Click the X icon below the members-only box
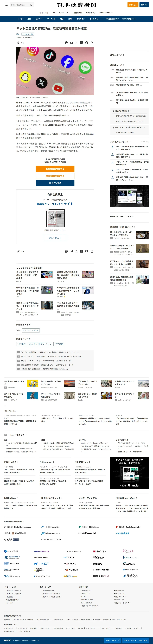 point(81,251)
